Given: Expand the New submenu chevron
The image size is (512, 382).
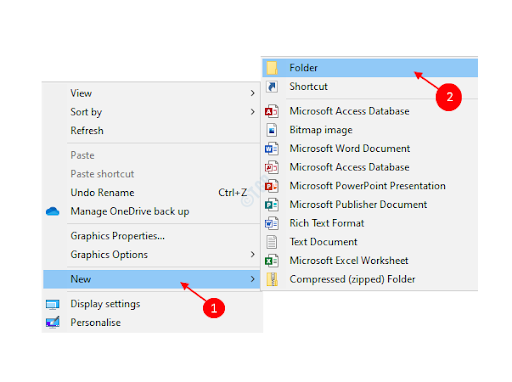Looking at the screenshot, I should point(253,279).
